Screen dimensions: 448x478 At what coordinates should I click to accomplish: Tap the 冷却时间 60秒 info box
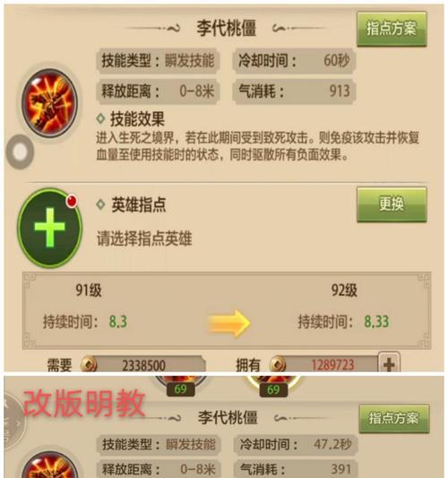click(x=294, y=60)
